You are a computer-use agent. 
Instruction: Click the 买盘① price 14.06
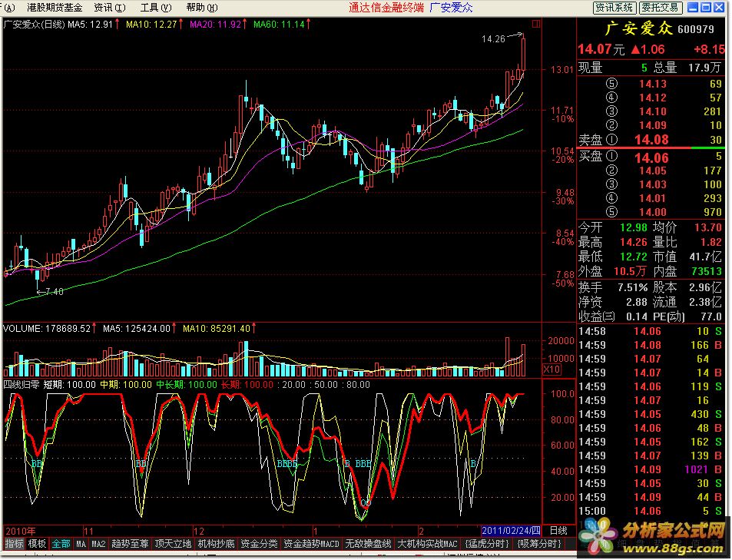[651, 158]
